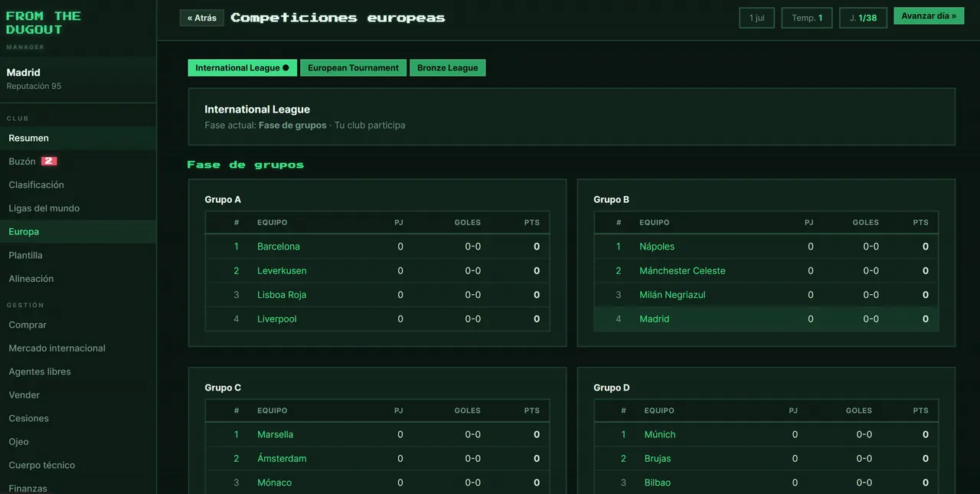Open Vender in the sidebar
Screen dimensions: 980x494
(x=78, y=394)
